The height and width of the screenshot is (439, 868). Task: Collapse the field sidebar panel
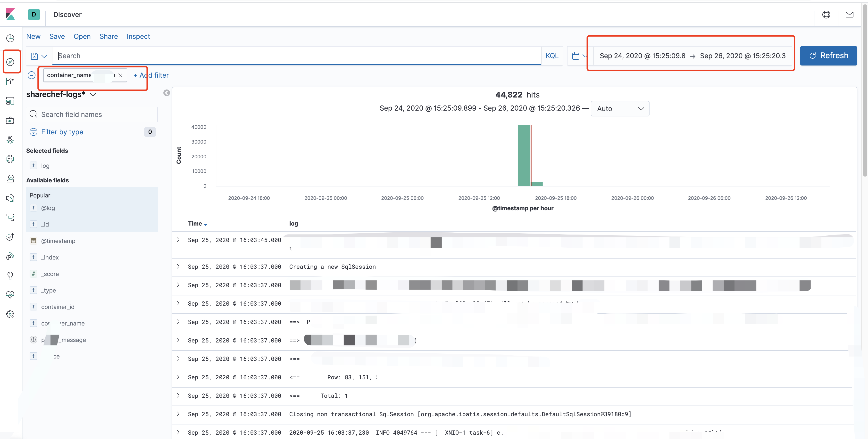click(x=167, y=93)
